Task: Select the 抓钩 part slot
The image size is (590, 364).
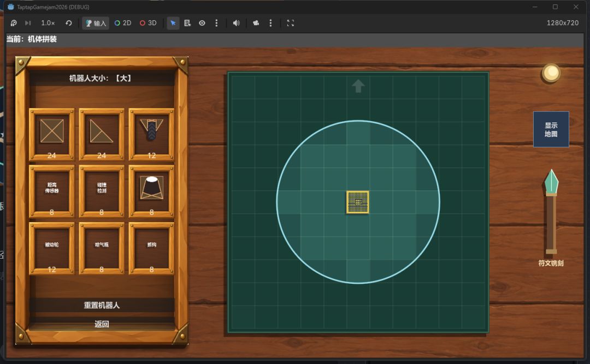Action: point(151,248)
